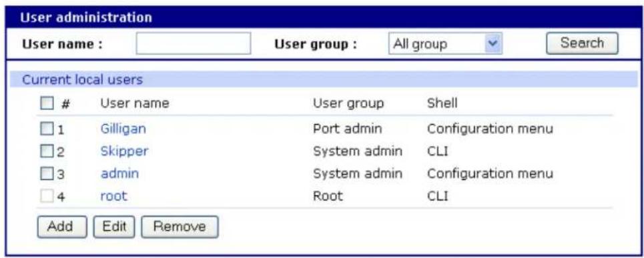Click Configuration menu in the admin row
Screen dimensions: 644x258
[490, 174]
